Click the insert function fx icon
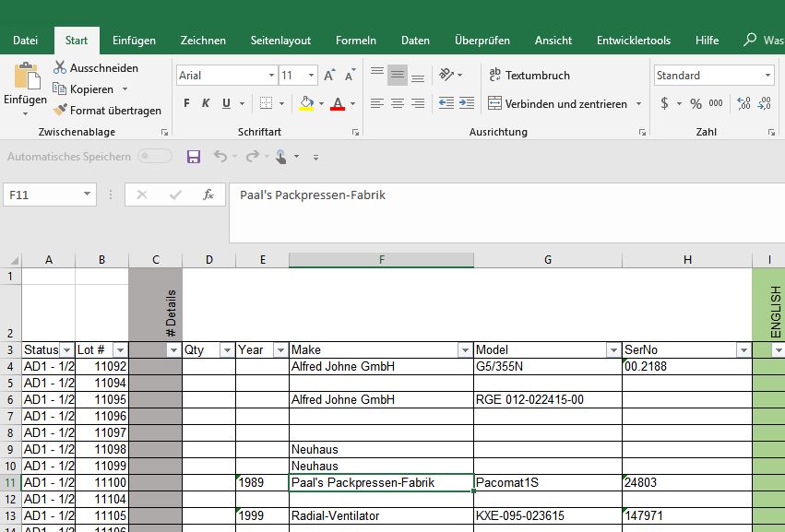Image resolution: width=785 pixels, height=532 pixels. (208, 195)
